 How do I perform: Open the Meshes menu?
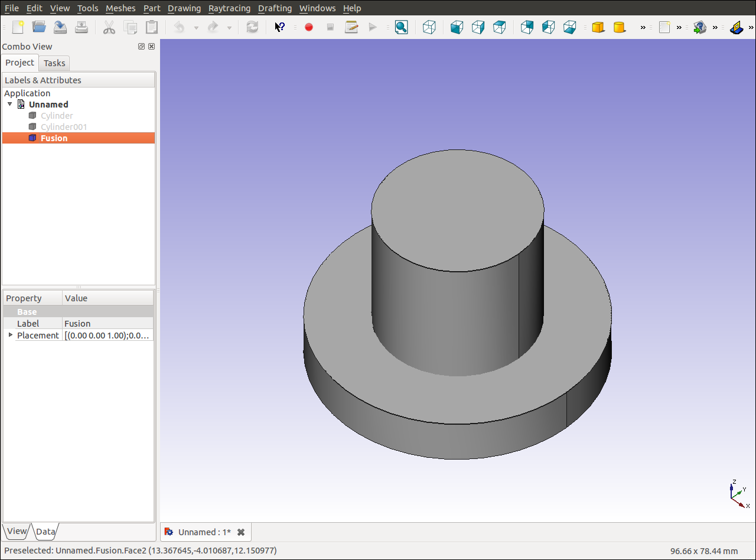point(120,8)
